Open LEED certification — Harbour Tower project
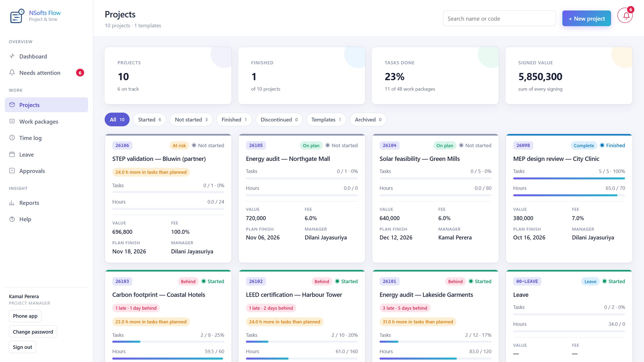 (294, 295)
